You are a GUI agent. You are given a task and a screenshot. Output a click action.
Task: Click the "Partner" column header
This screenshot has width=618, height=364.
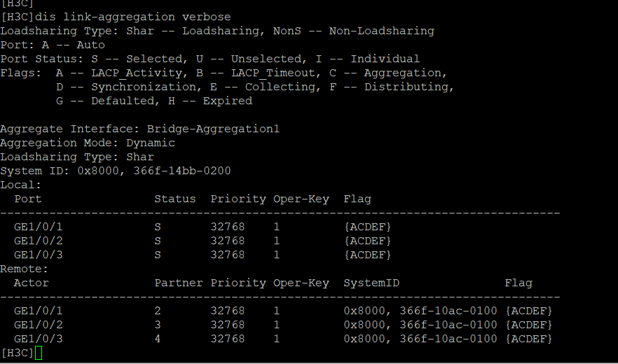click(x=178, y=283)
